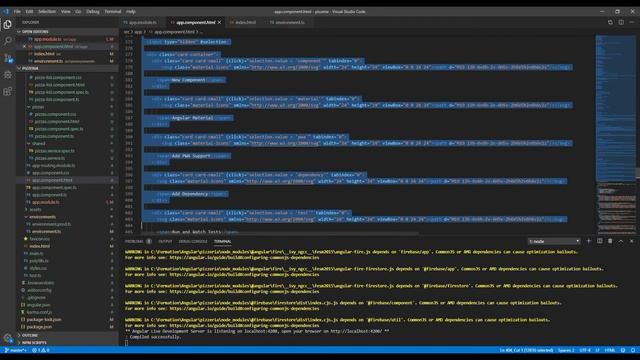640x360 pixels.
Task: Switch to the environment.ts editor tab
Action: pos(289,22)
